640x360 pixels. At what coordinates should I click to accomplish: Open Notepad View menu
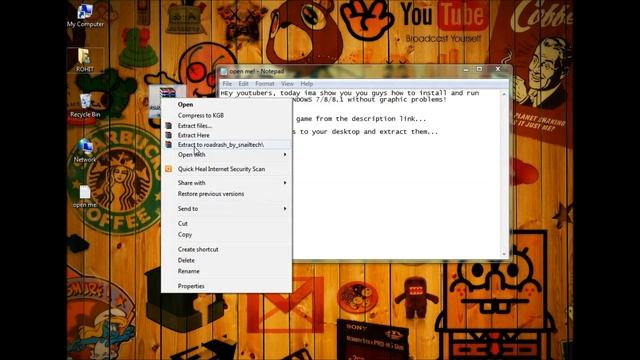pyautogui.click(x=287, y=84)
